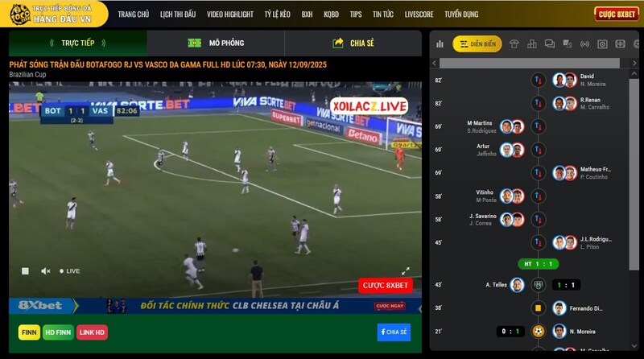Screen dimensions: 644x359
Task: Open Tỷ Lệ Kèo menu item
Action: 277,14
